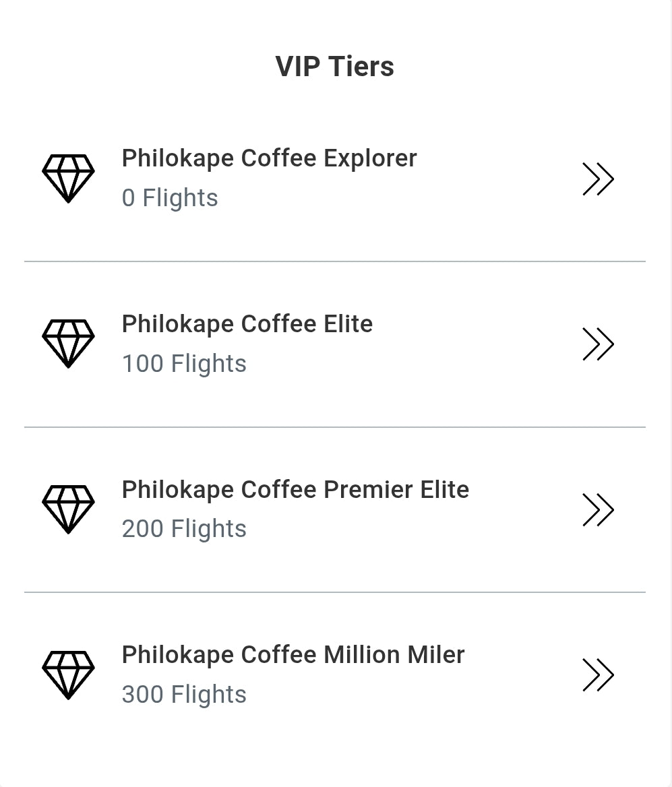The image size is (672, 787).
Task: Click the "300 Flights" requirement text
Action: pos(184,695)
